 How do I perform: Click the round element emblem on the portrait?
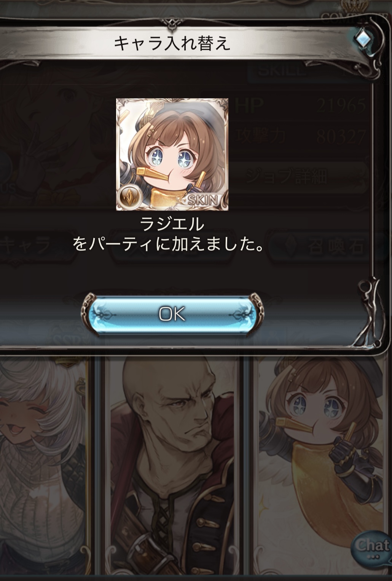(130, 197)
